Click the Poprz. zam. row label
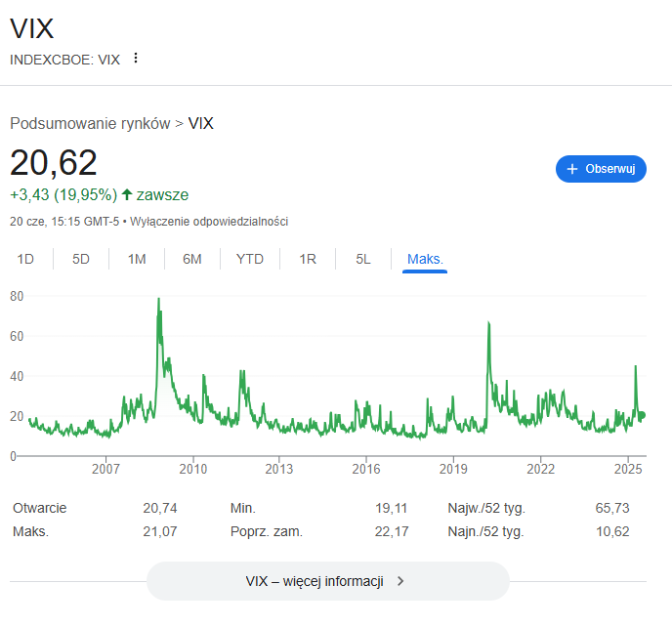 click(267, 531)
